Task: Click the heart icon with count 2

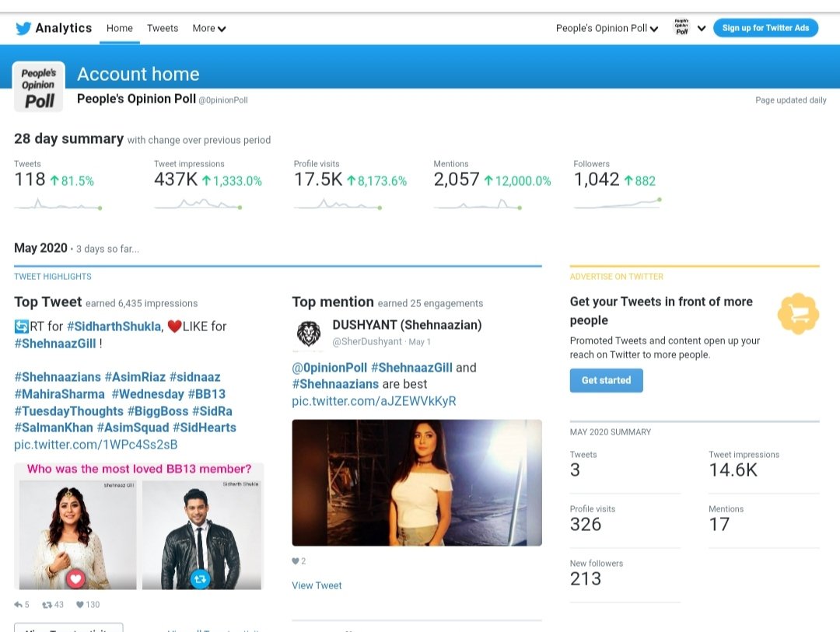Action: [296, 561]
